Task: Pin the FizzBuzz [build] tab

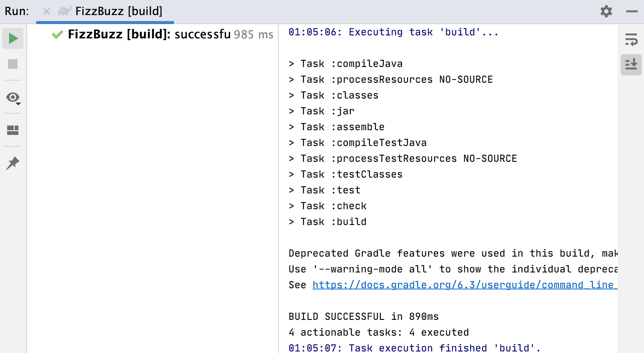Action: pyautogui.click(x=12, y=163)
